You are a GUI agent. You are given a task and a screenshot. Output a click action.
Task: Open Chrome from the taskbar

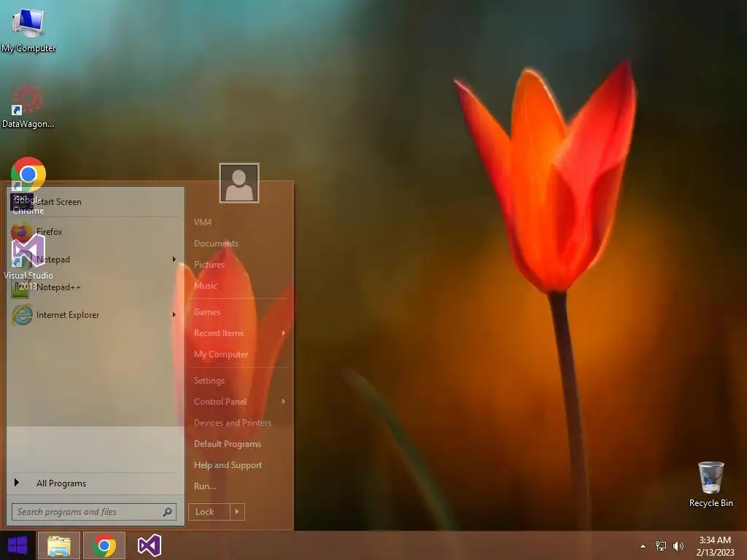click(104, 545)
